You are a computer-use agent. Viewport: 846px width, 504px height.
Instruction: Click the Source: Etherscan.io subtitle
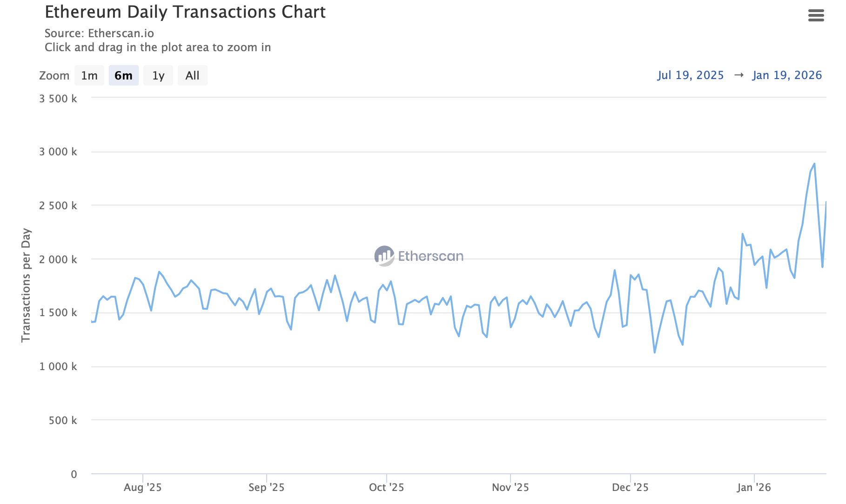99,33
